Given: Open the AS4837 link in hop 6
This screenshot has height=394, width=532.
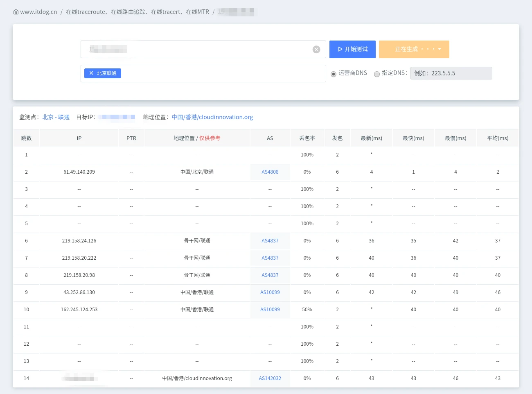Looking at the screenshot, I should point(270,241).
